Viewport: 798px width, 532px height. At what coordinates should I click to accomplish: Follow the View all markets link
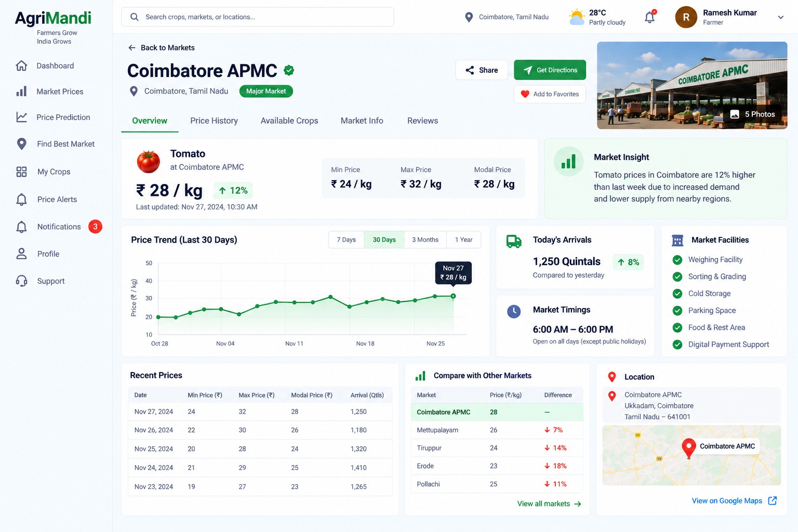(x=549, y=504)
